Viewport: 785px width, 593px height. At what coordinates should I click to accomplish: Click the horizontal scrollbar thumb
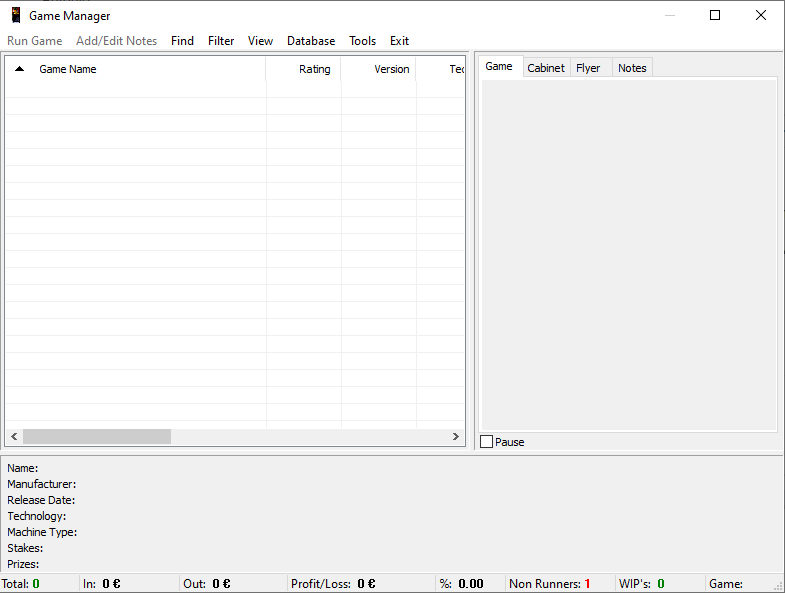97,437
